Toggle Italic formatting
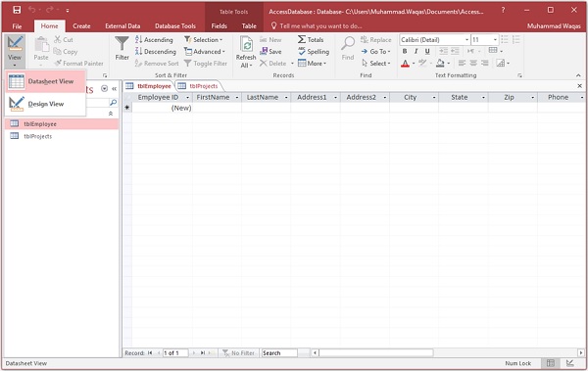This screenshot has width=588, height=371. click(416, 51)
